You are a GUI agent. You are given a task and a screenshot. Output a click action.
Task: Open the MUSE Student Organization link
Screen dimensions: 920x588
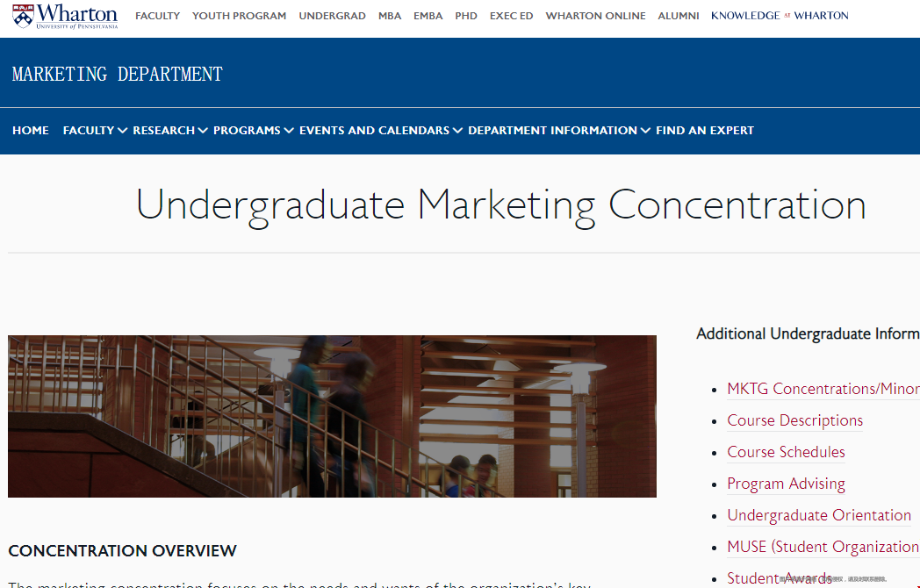click(x=823, y=548)
